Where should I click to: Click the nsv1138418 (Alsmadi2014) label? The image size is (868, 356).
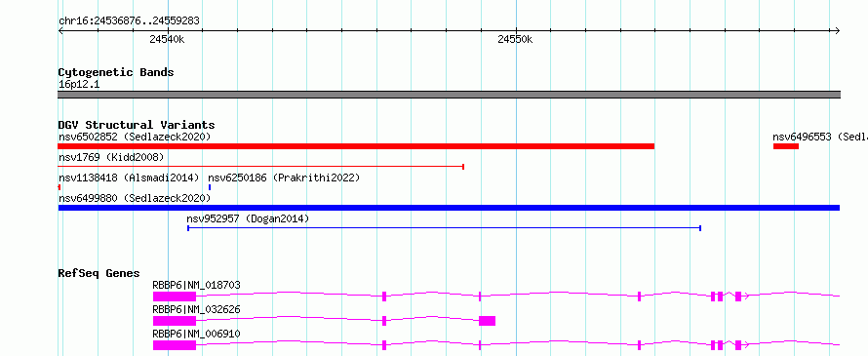pos(129,178)
